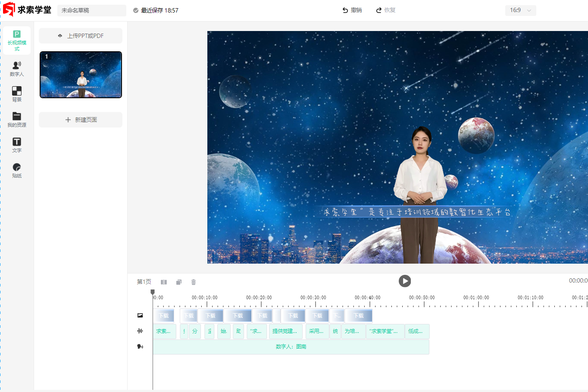The image size is (588, 392).
Task: Click the 00:00:30:00 ruler mark
Action: click(313, 298)
